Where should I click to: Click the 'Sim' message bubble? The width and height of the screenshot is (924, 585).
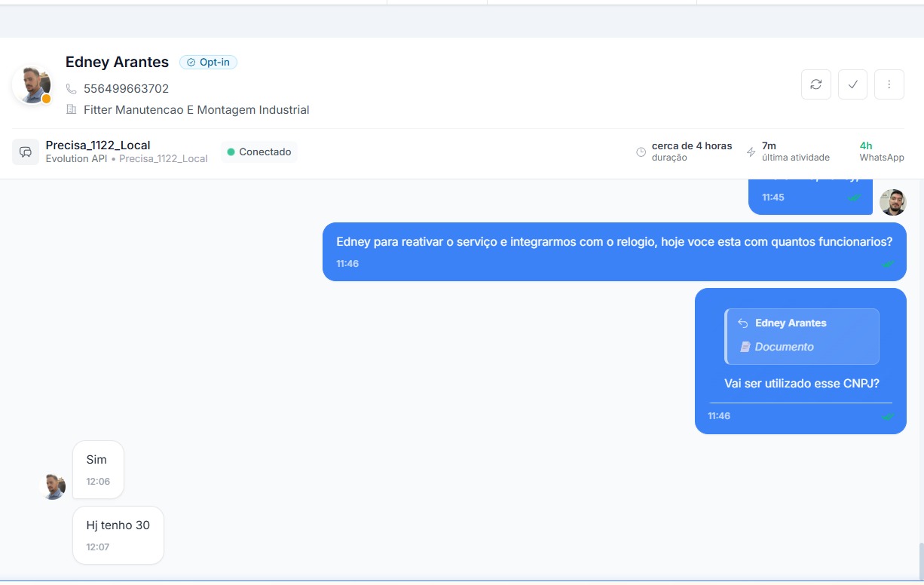click(98, 469)
